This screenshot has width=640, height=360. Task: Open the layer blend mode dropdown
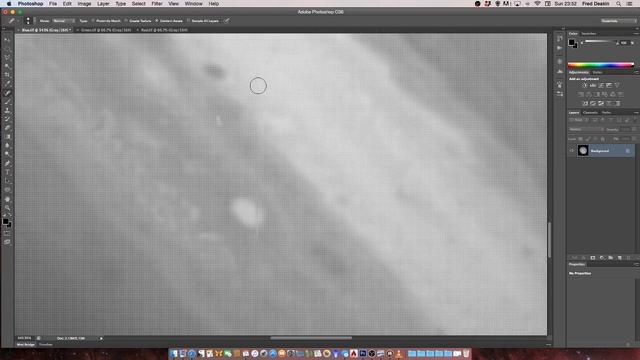pyautogui.click(x=586, y=129)
